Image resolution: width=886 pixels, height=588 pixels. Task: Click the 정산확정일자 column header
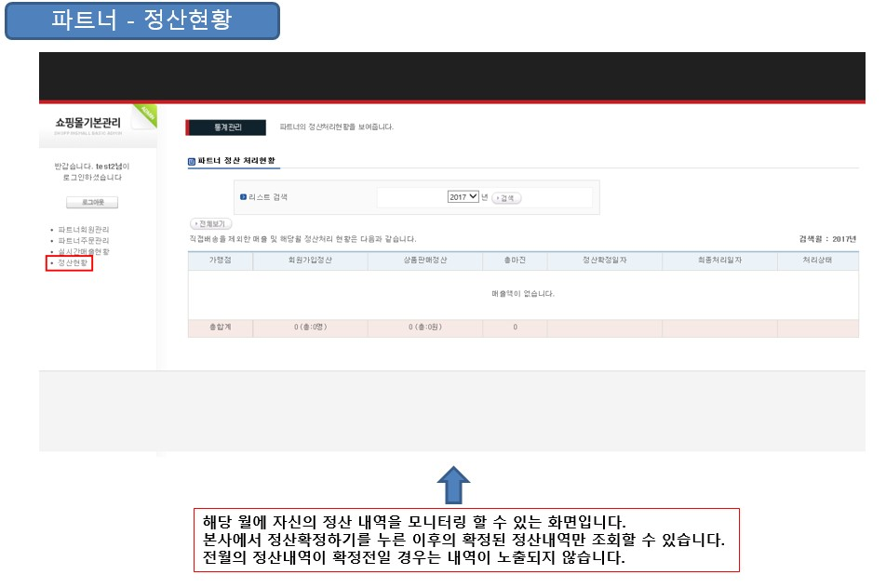(604, 261)
